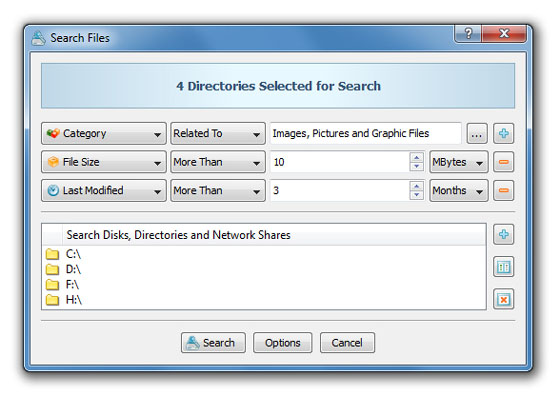The width and height of the screenshot is (560, 396).
Task: Cancel the Search Files dialog
Action: click(347, 343)
